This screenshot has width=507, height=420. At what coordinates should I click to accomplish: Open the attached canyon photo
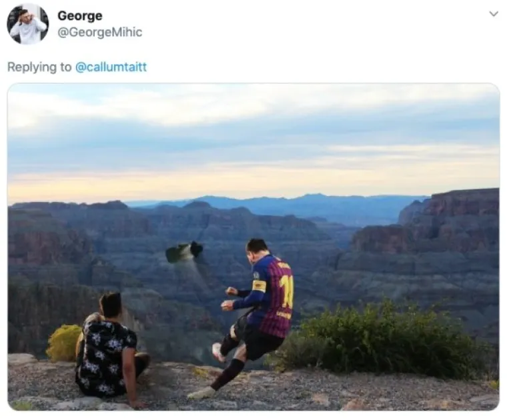pyautogui.click(x=253, y=247)
